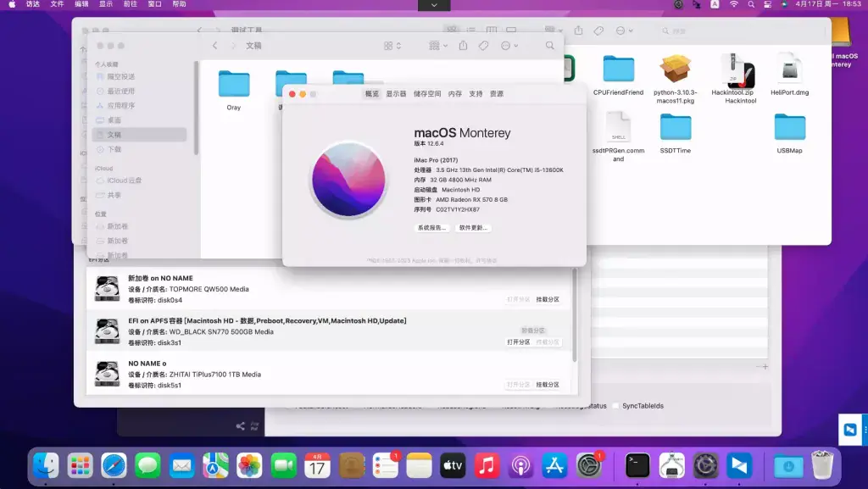Screen dimensions: 868x489
Task: Switch to the 显示器 tab
Action: point(397,94)
